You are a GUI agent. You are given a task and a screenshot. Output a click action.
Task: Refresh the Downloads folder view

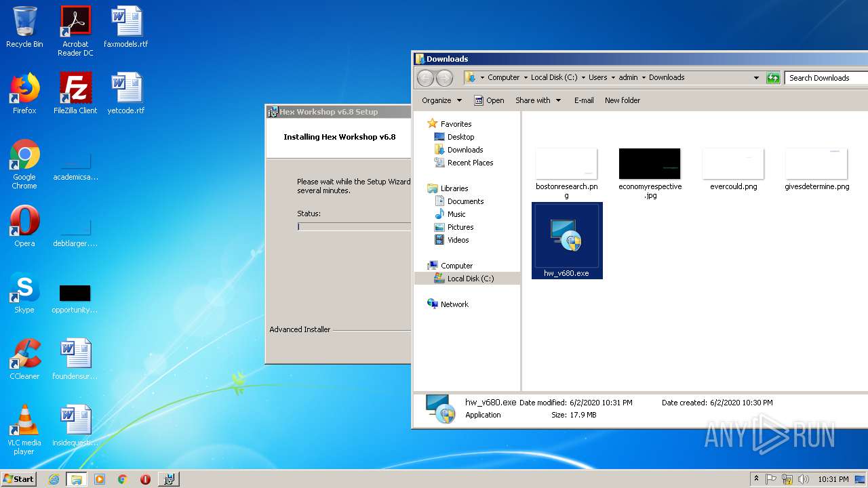pos(773,78)
